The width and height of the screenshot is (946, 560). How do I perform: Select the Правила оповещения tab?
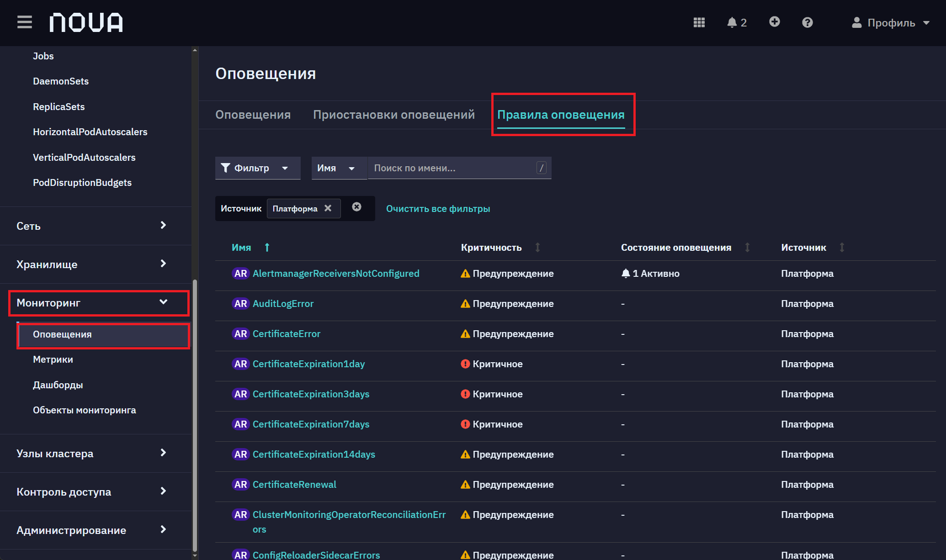561,115
